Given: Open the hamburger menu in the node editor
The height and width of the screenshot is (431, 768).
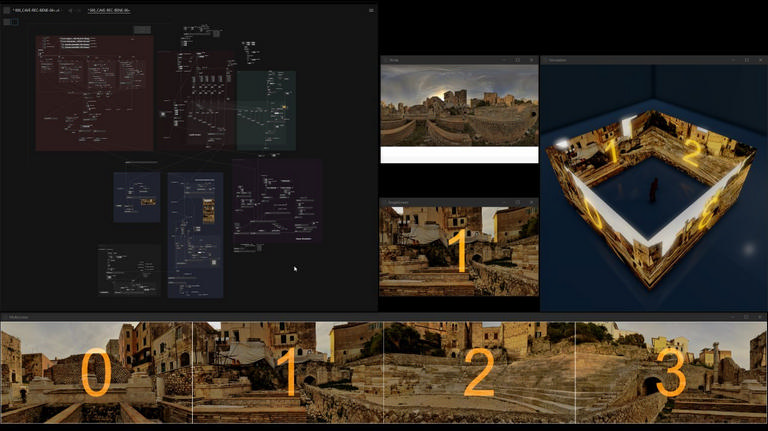Looking at the screenshot, I should 371,10.
